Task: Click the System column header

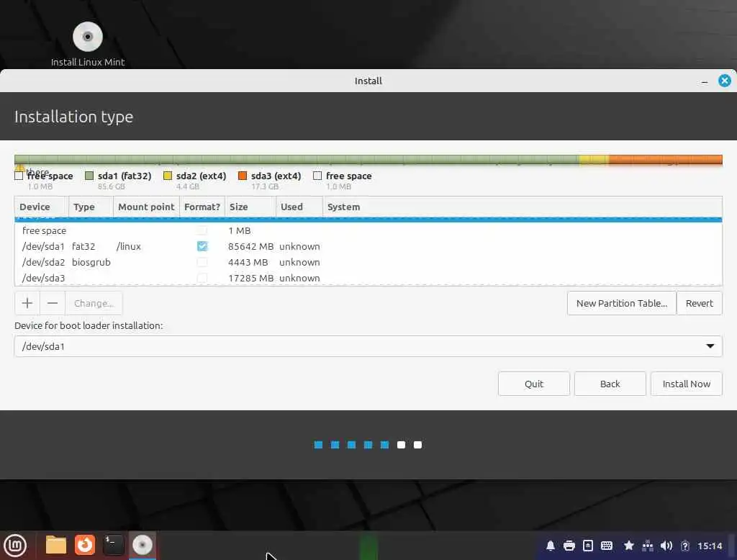Action: point(523,207)
